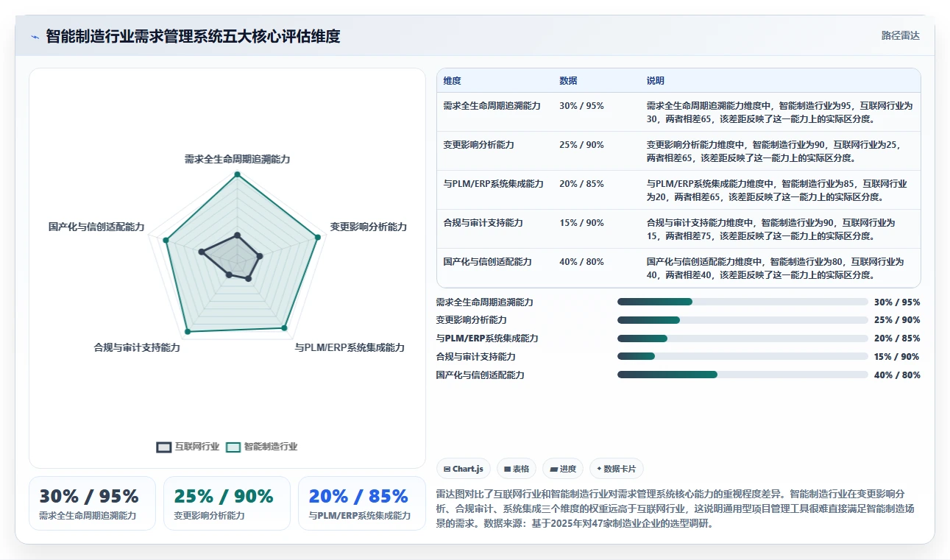950x560 pixels.
Task: Click the 路径雷达 label in header
Action: [901, 35]
